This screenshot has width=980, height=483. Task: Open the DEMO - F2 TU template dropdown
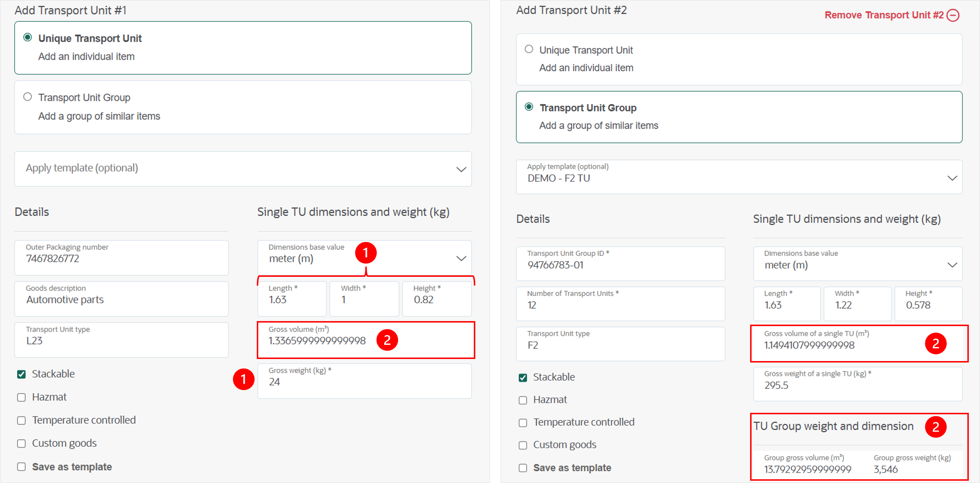tap(739, 177)
